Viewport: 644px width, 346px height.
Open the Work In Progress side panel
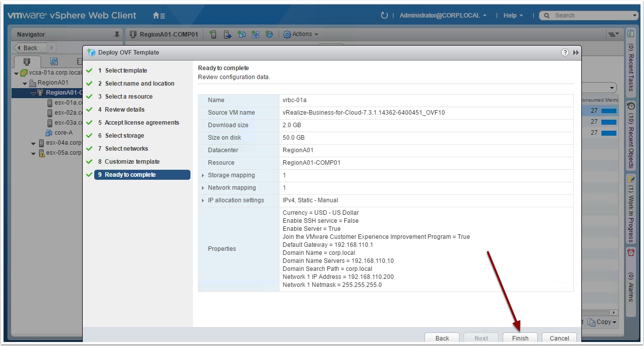click(x=631, y=209)
